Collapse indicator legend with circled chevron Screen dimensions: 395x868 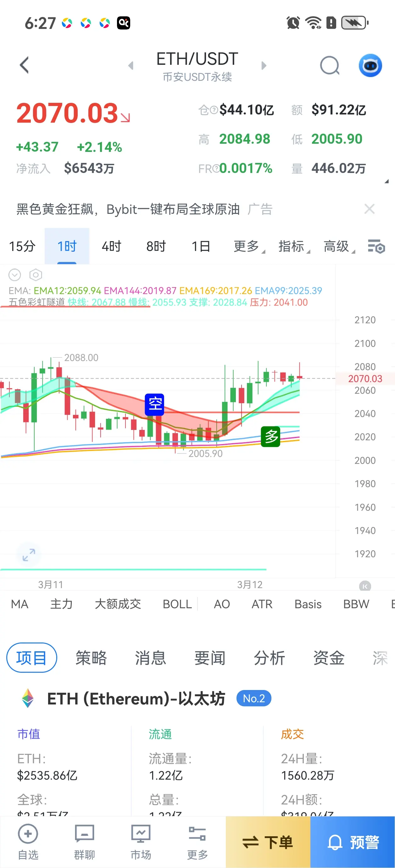(x=14, y=275)
